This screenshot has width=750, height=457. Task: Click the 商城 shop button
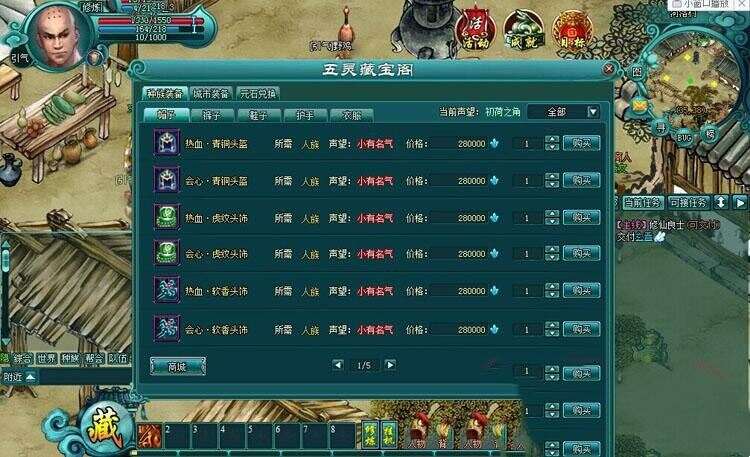pos(177,367)
